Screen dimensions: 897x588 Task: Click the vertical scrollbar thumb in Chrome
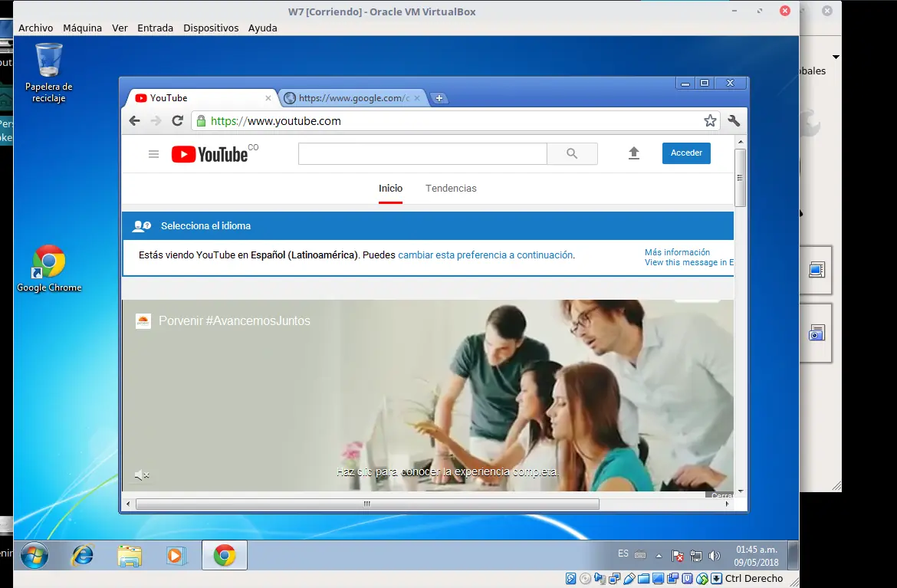pos(741,177)
